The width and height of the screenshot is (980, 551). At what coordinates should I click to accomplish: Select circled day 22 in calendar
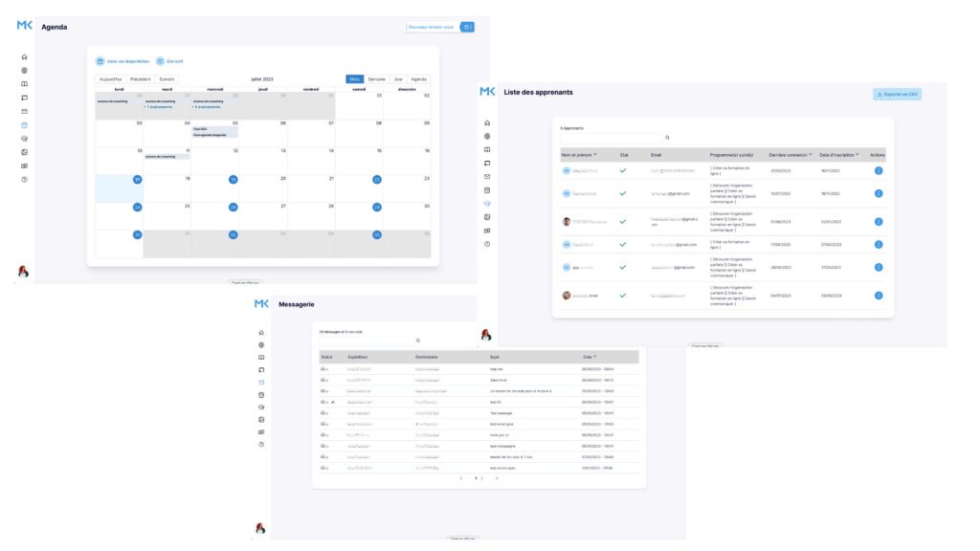(x=377, y=179)
